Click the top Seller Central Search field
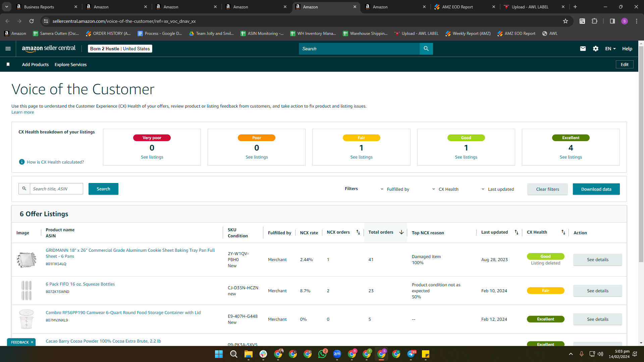Viewport: 644px width, 362px height. [359, 49]
